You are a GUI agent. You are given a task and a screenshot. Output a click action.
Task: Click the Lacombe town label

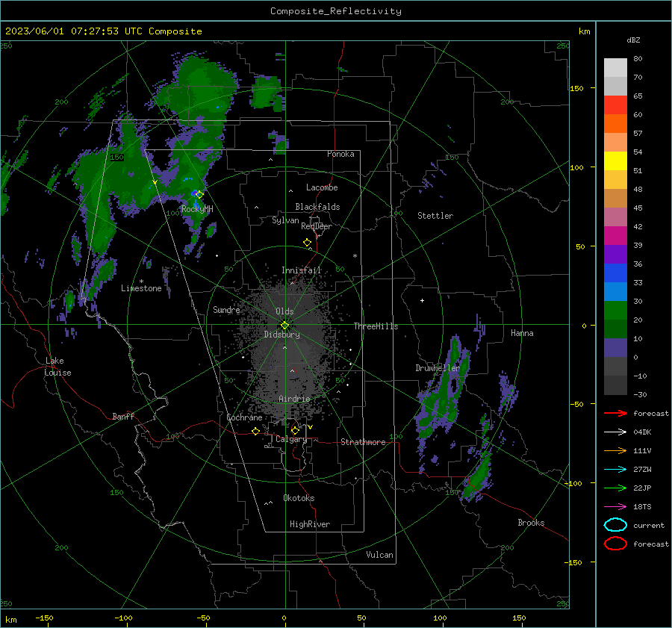[322, 187]
